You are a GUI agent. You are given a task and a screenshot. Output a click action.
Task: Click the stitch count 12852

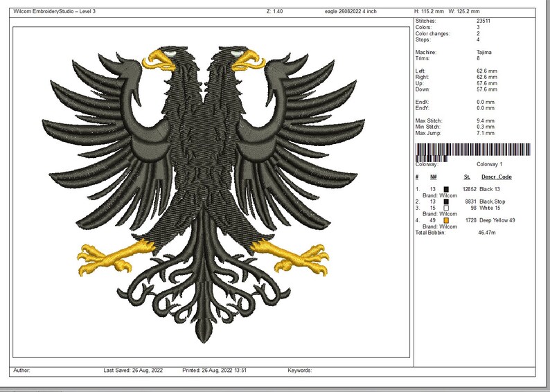click(470, 189)
